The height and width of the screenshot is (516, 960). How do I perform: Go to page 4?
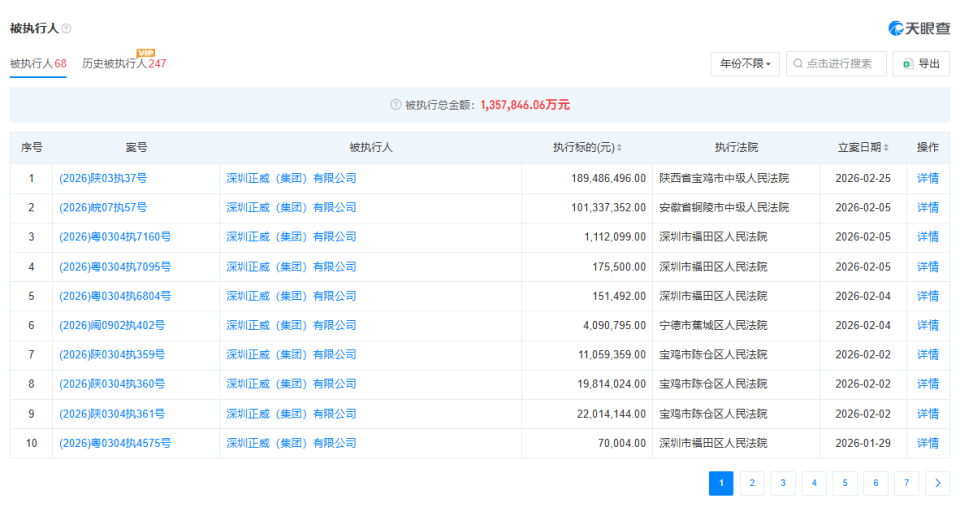coord(814,483)
